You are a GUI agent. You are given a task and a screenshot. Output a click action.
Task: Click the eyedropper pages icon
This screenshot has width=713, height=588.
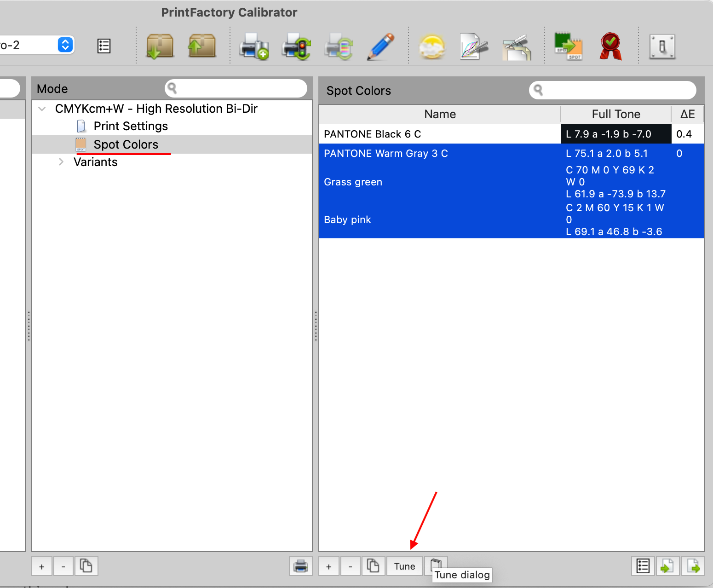coord(516,47)
